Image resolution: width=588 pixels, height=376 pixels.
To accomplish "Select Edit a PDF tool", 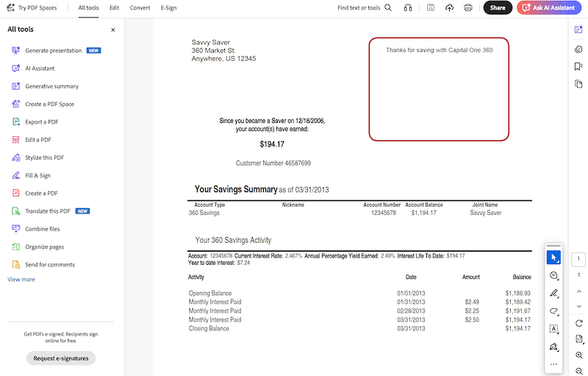I will click(x=31, y=140).
